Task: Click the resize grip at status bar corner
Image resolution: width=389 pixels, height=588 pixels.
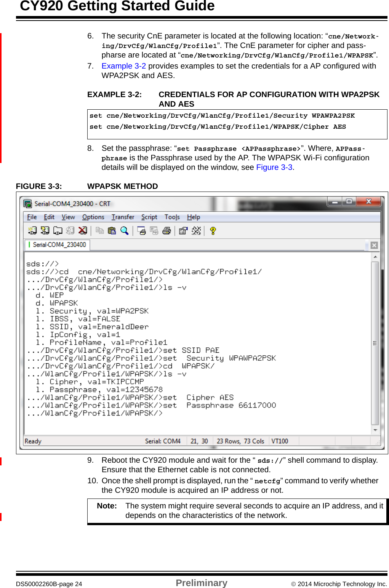Action: (x=378, y=442)
